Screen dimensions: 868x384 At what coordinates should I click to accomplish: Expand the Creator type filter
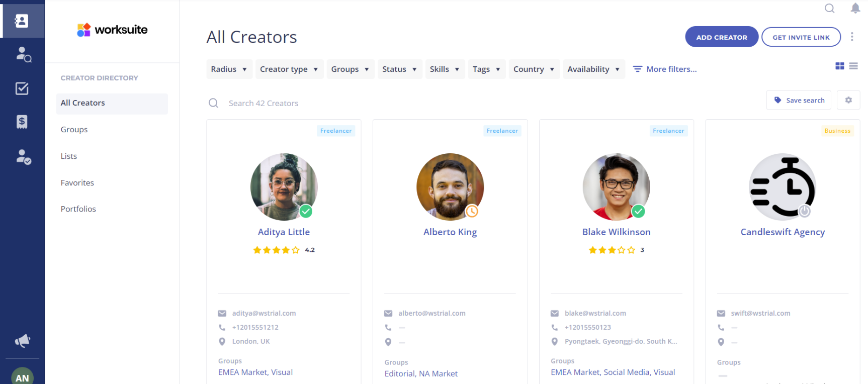pos(289,69)
